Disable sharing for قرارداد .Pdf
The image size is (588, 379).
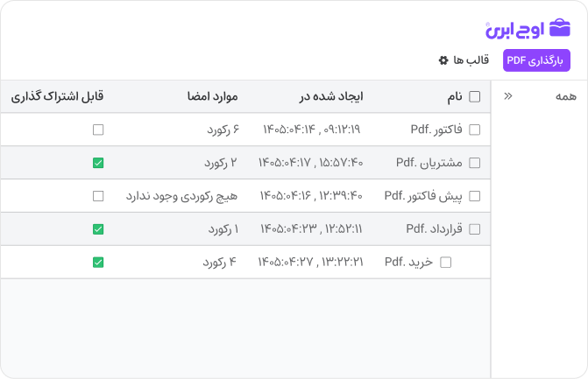(x=98, y=229)
